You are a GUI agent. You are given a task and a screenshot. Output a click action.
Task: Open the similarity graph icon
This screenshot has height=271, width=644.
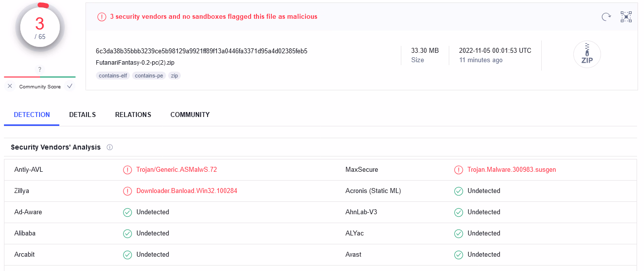point(626,17)
